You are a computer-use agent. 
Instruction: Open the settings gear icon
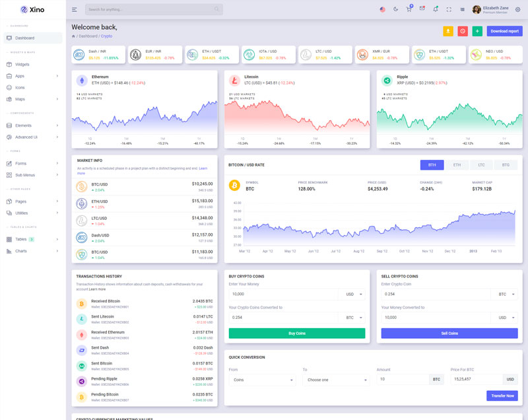(517, 9)
